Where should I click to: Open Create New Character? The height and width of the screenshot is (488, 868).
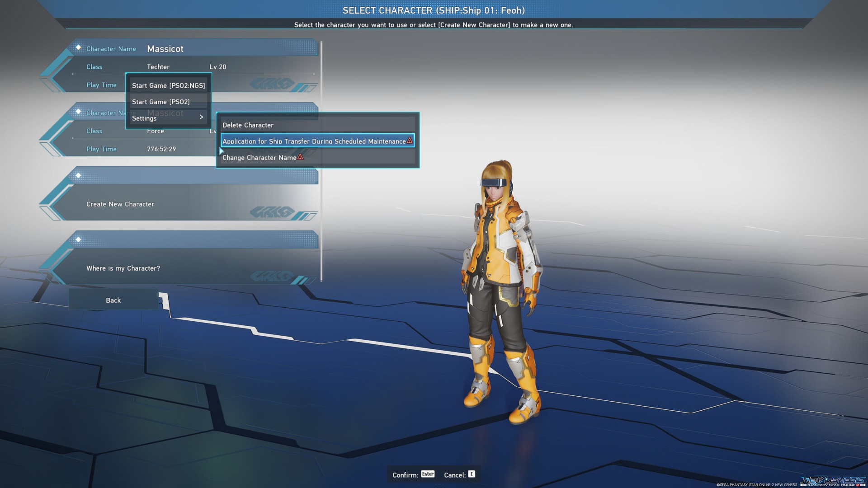click(120, 204)
